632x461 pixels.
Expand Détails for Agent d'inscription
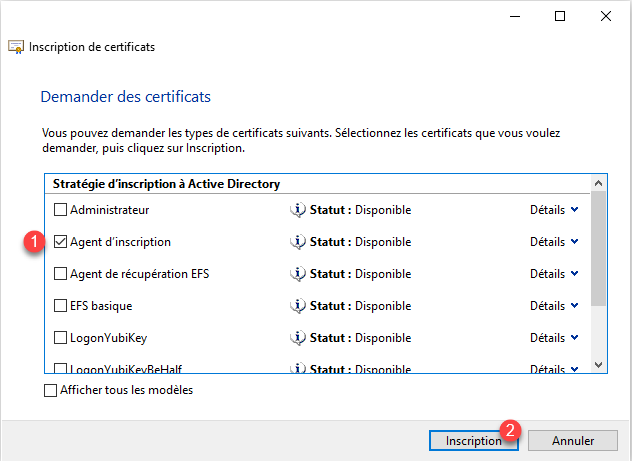pos(554,242)
